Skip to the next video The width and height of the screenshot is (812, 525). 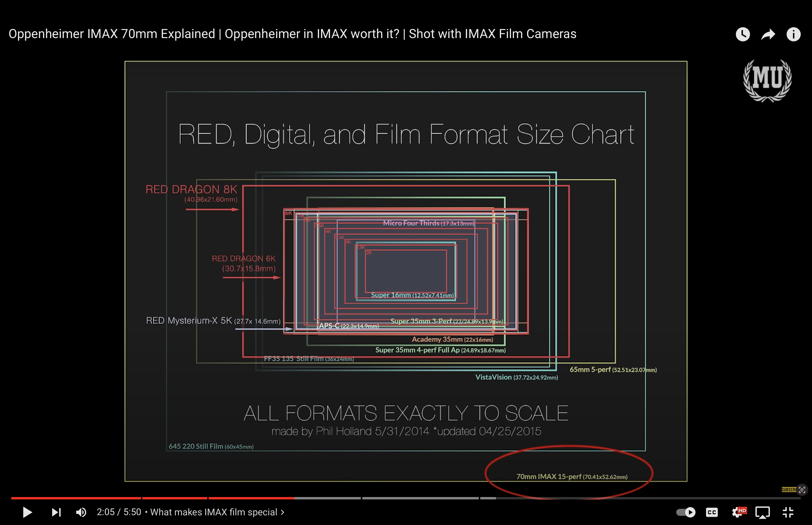(56, 512)
